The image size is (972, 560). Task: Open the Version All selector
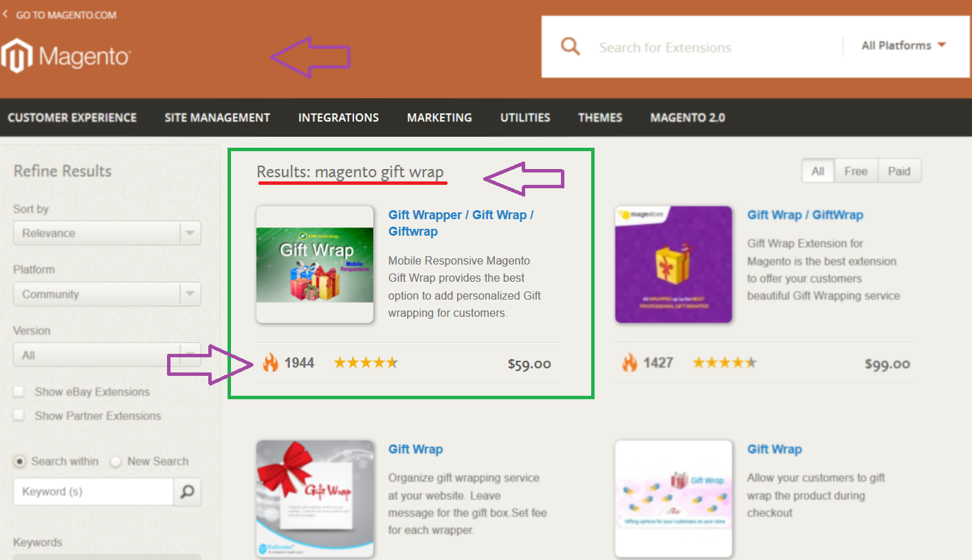[x=107, y=355]
